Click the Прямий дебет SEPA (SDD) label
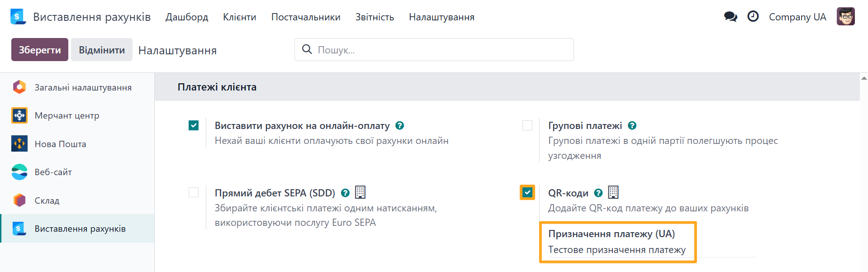Image resolution: width=868 pixels, height=272 pixels. tap(275, 193)
